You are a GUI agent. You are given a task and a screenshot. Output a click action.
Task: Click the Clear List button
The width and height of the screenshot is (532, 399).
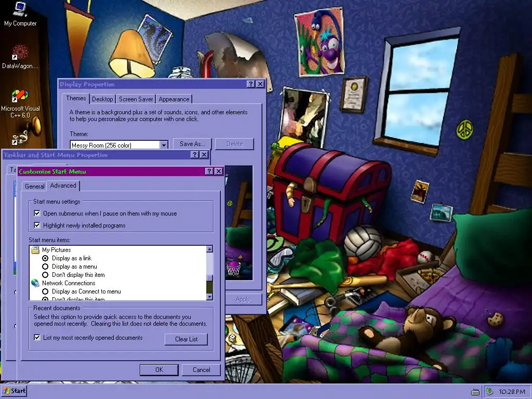[x=187, y=339]
